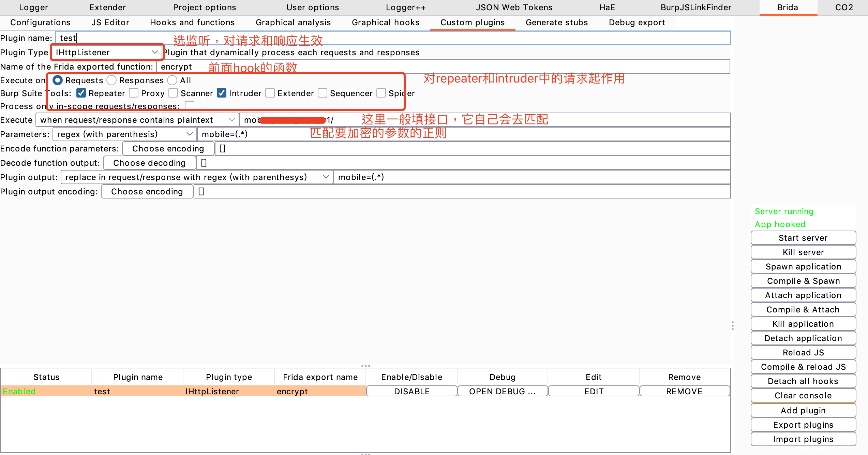Screen dimensions: 868x455
Task: Switch to the Graphical hooks tab
Action: (385, 23)
